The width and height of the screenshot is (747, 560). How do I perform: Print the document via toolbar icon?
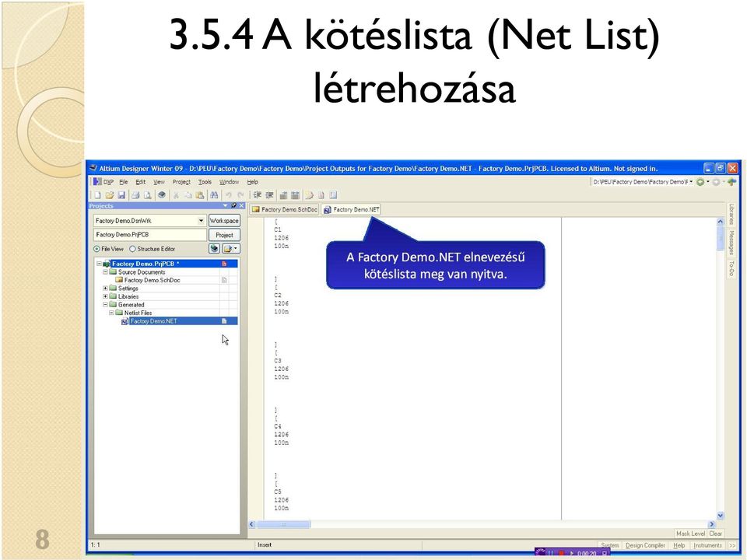(135, 195)
